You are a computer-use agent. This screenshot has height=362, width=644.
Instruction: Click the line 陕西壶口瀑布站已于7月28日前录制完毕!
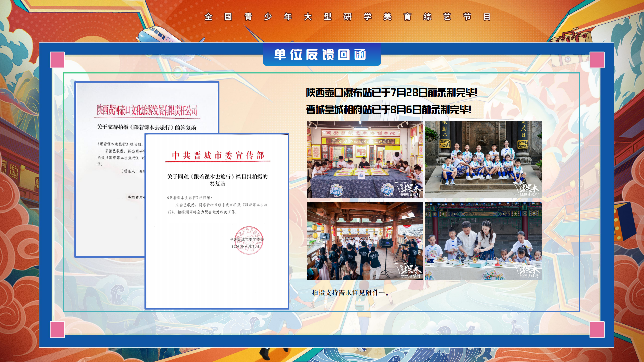point(391,93)
